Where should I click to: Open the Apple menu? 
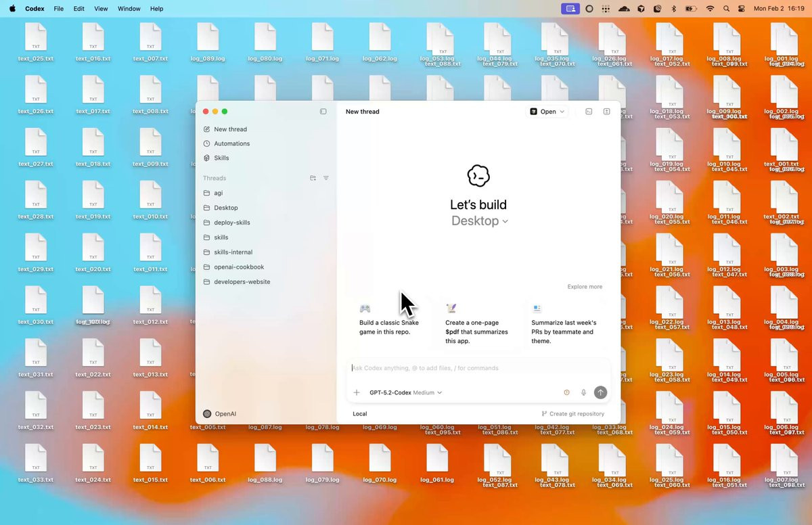point(12,9)
